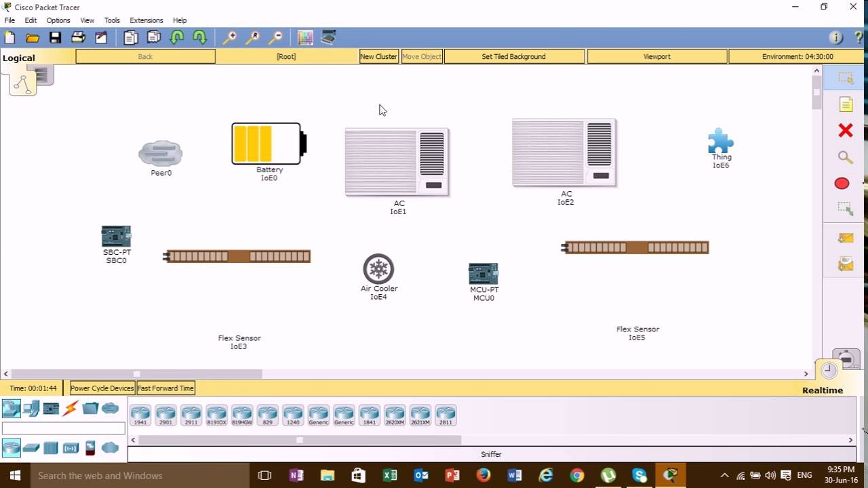Select the Security subcategory icon

tap(90, 447)
